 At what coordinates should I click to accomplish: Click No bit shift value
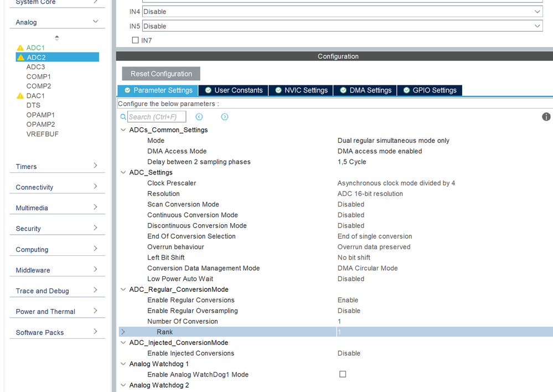tap(354, 257)
